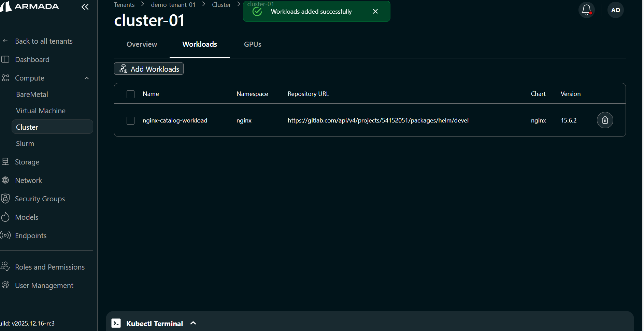Dismiss the Workloads added successfully toast

pos(375,11)
